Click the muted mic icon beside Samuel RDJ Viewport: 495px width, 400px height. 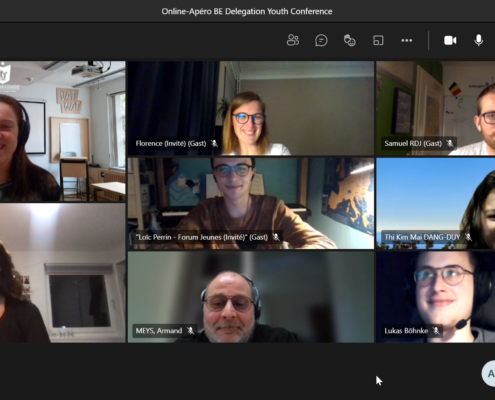(x=450, y=143)
